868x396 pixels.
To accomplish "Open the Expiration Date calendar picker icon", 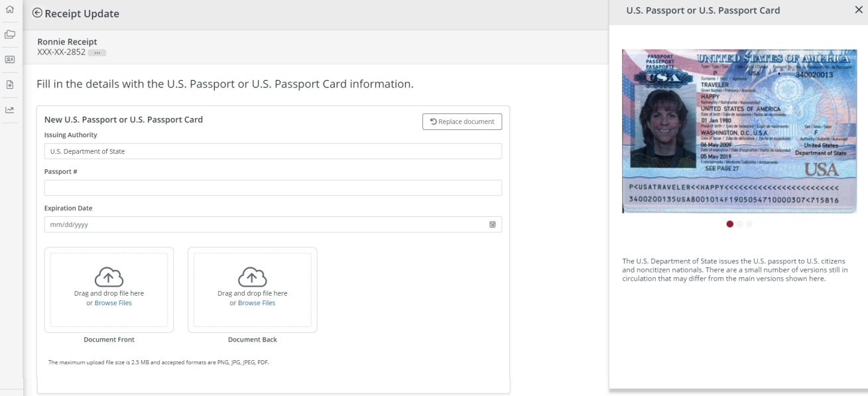I will tap(492, 224).
